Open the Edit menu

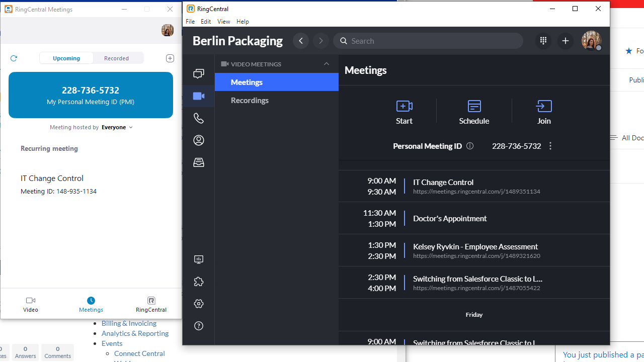click(x=206, y=22)
